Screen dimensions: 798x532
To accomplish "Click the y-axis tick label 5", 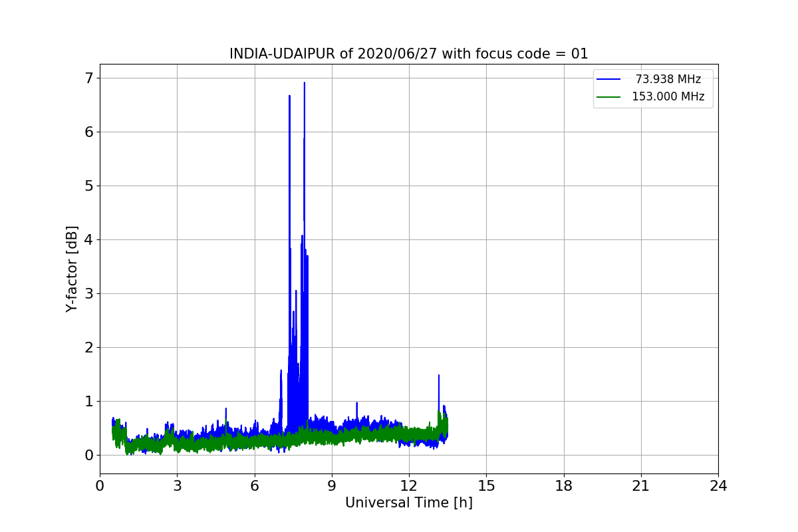I will (89, 186).
